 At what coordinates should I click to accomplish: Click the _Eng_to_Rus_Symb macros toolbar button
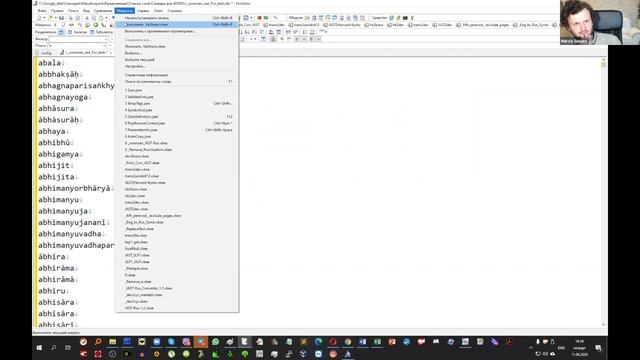click(531, 25)
